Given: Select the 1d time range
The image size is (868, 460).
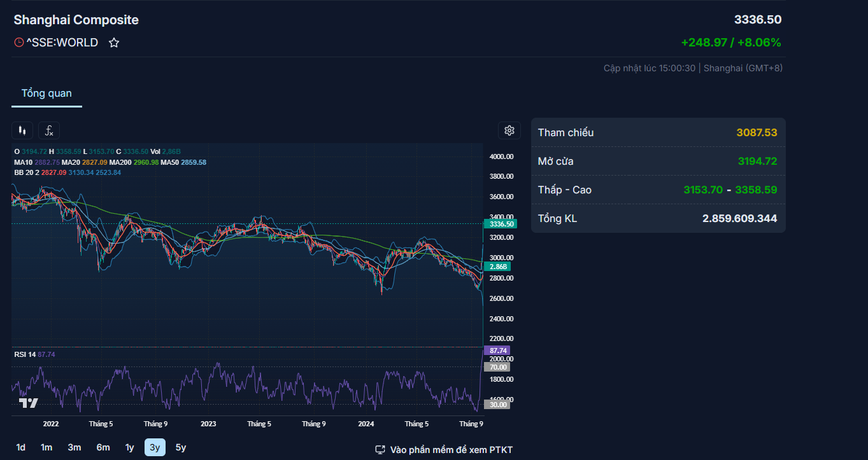Looking at the screenshot, I should tap(21, 447).
